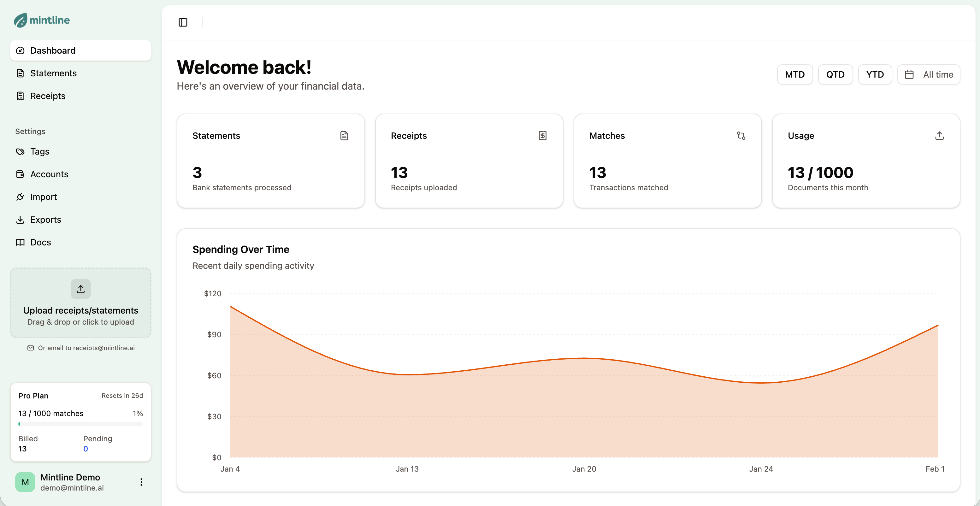
Task: Select the QTD period filter
Action: point(835,74)
